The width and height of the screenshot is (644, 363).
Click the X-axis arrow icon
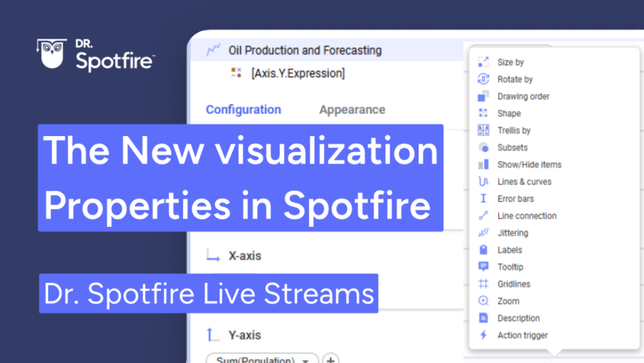point(213,256)
